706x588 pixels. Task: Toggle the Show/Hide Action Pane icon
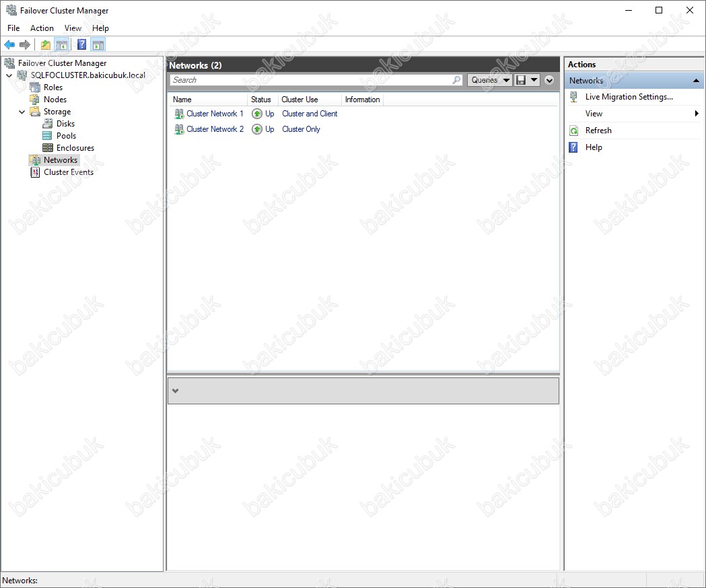[98, 44]
